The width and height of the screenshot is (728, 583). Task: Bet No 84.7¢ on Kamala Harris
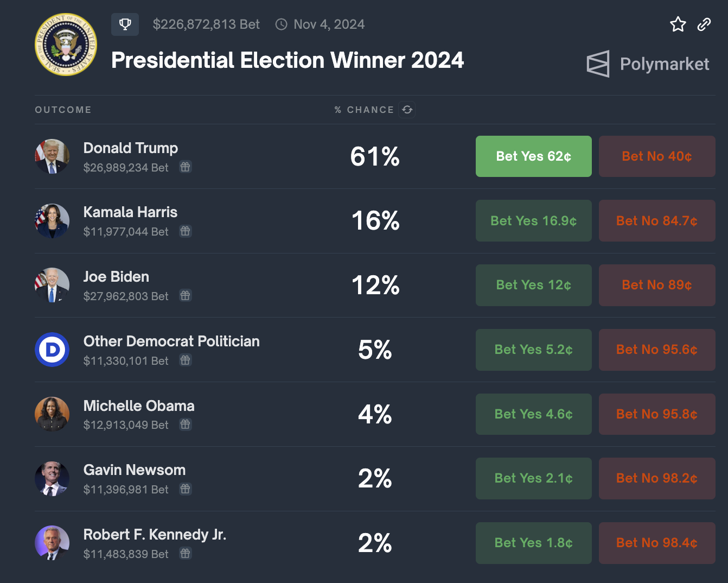click(x=657, y=221)
